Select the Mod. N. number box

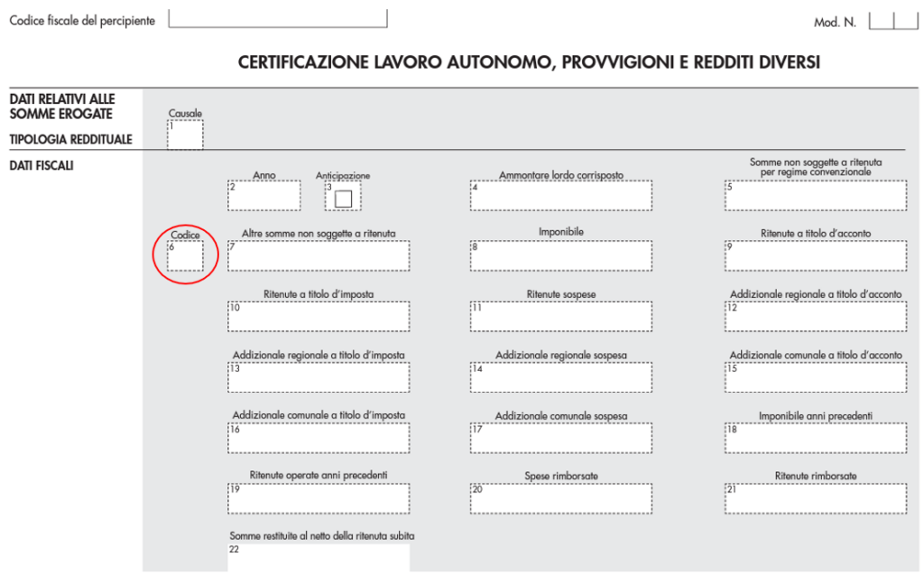tap(893, 21)
